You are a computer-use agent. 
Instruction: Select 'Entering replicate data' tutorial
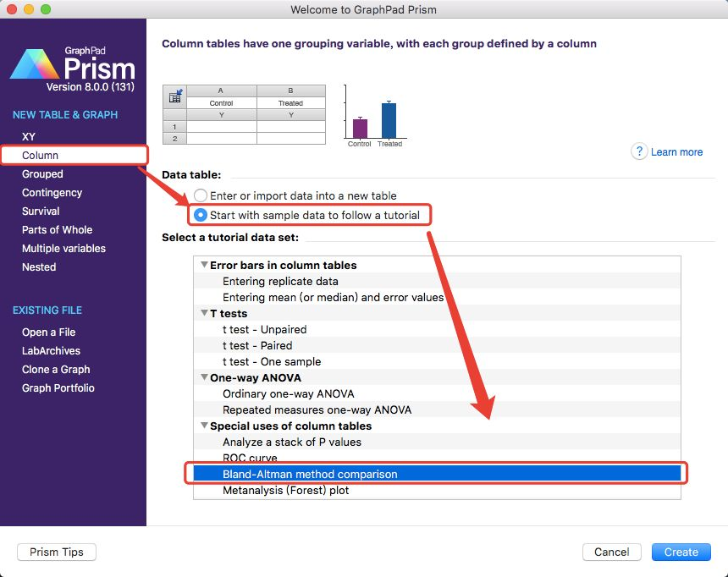click(x=437, y=281)
